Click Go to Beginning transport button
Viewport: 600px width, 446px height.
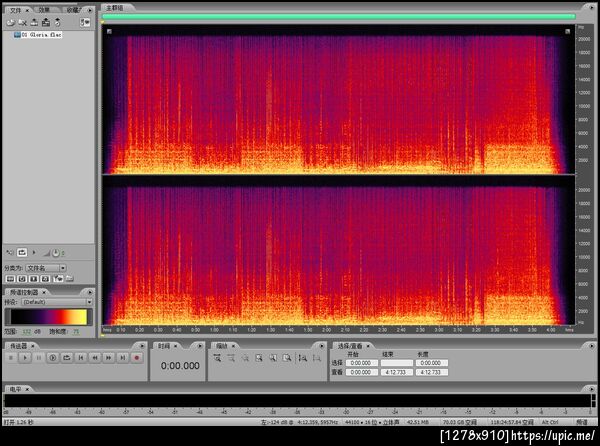pos(81,358)
